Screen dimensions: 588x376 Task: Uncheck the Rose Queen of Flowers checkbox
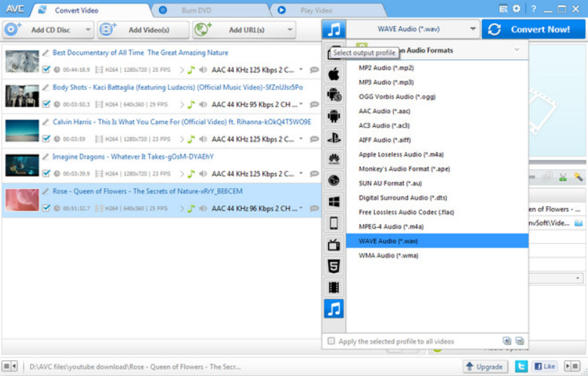pos(46,207)
